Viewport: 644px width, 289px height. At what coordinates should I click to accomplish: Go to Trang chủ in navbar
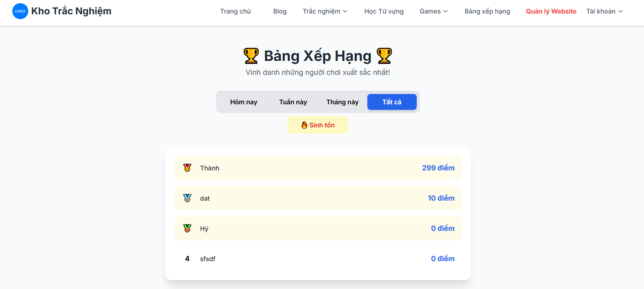coord(235,11)
